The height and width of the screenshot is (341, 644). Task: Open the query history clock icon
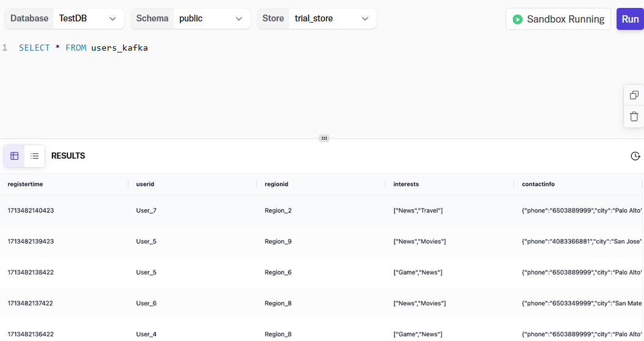(635, 156)
